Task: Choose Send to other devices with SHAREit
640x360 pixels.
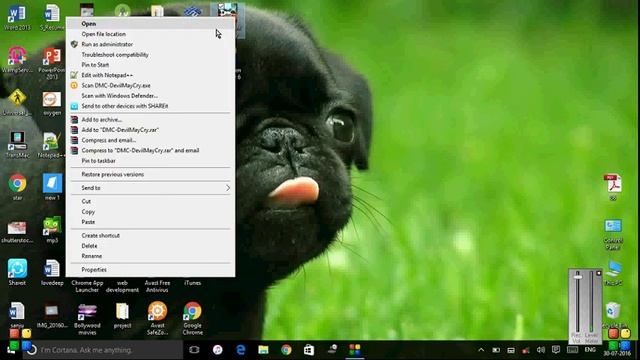Action: 150,106
